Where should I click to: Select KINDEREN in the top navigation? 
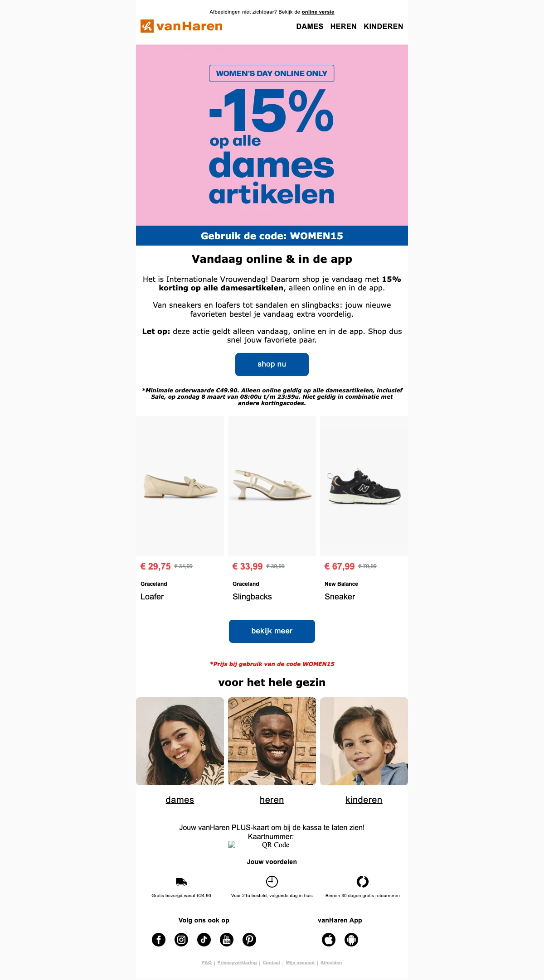pos(384,26)
